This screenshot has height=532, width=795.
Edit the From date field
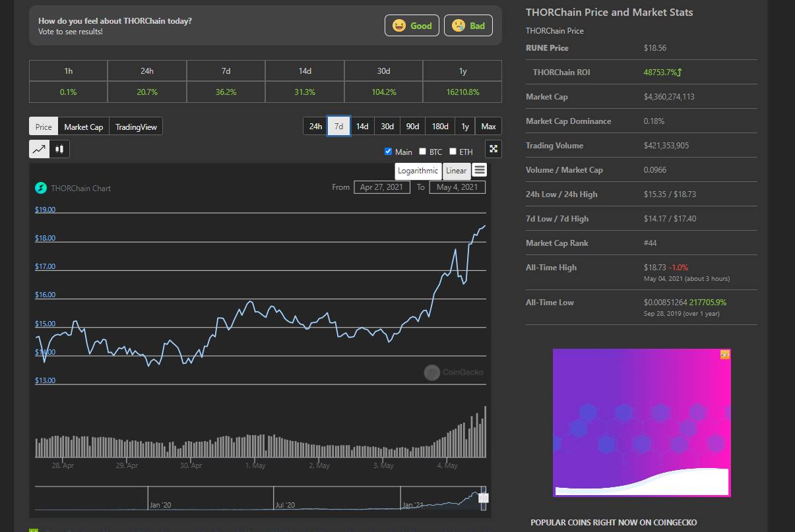(382, 187)
